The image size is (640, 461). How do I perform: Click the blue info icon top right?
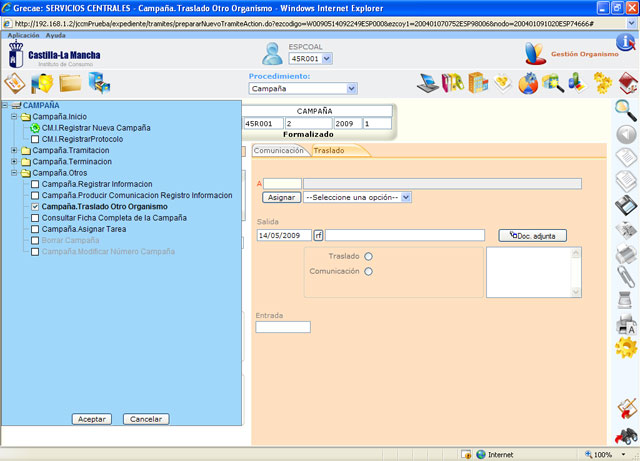click(626, 41)
